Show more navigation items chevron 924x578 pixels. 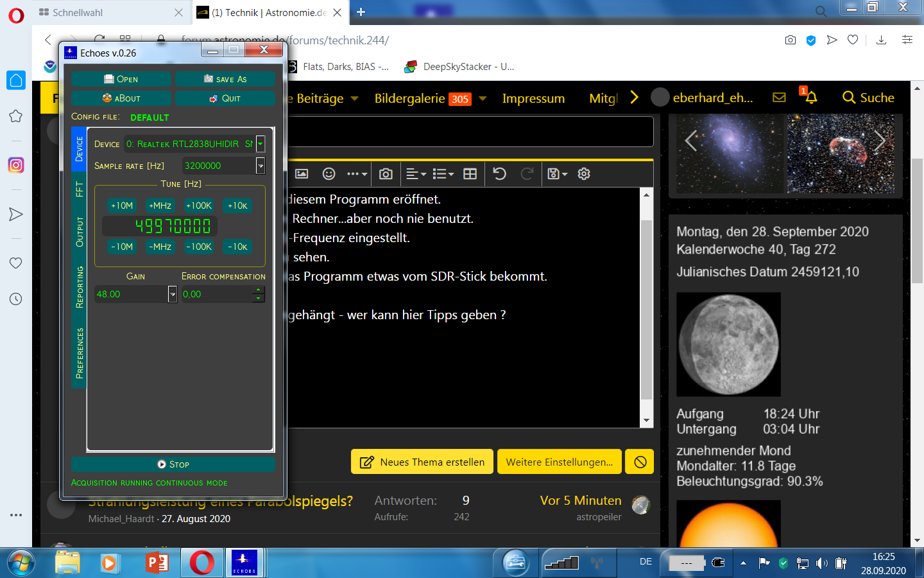tap(634, 98)
